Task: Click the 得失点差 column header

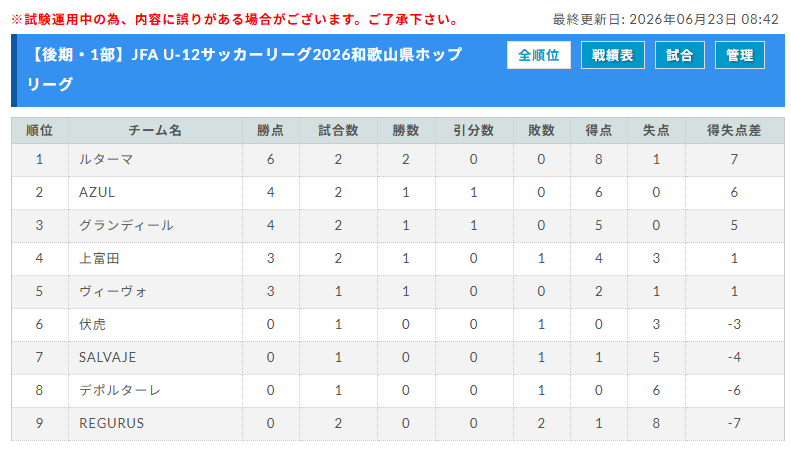Action: point(734,131)
